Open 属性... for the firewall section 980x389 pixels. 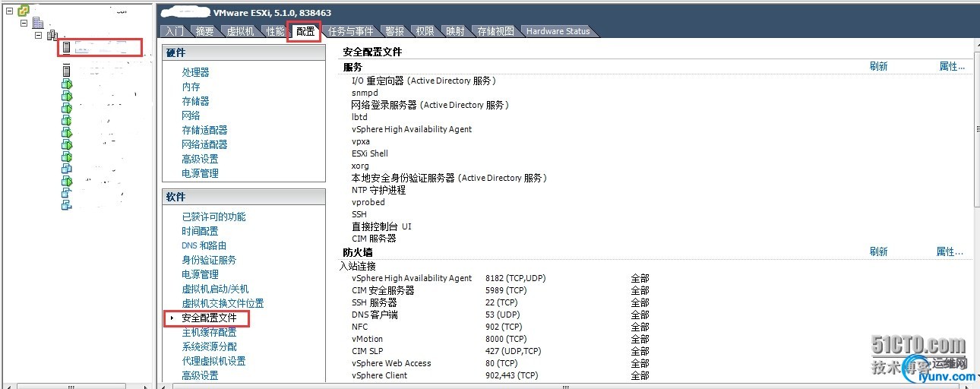[x=950, y=251]
